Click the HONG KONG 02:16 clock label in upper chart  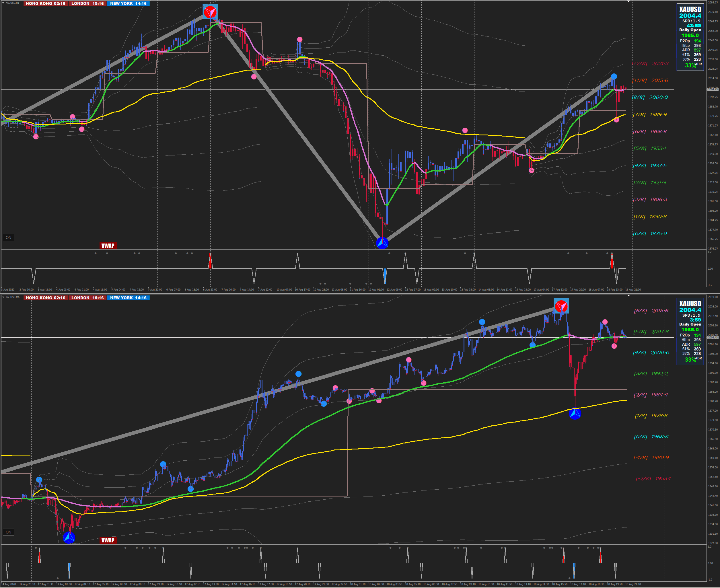[x=45, y=3]
